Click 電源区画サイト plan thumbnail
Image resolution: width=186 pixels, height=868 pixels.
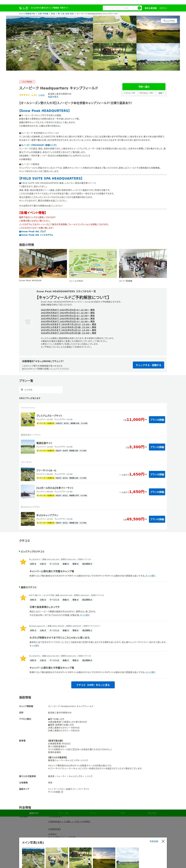[28, 447]
